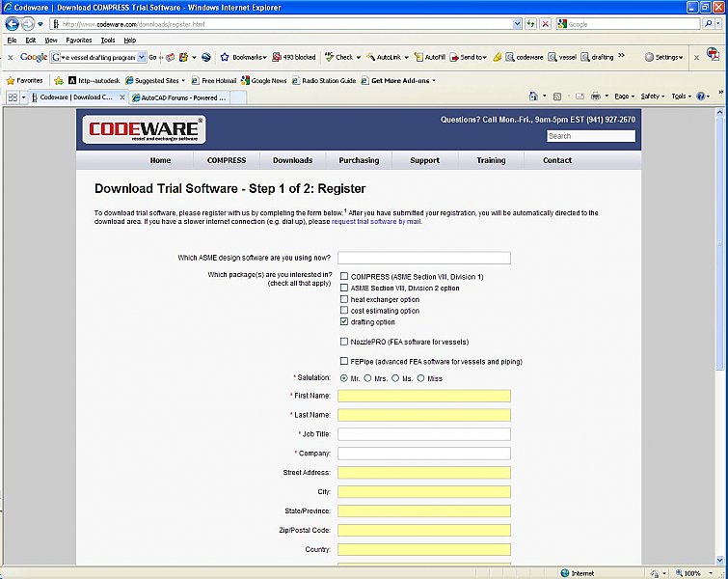Open the Favorites menu in menu bar
The height and width of the screenshot is (579, 728).
pyautogui.click(x=79, y=40)
